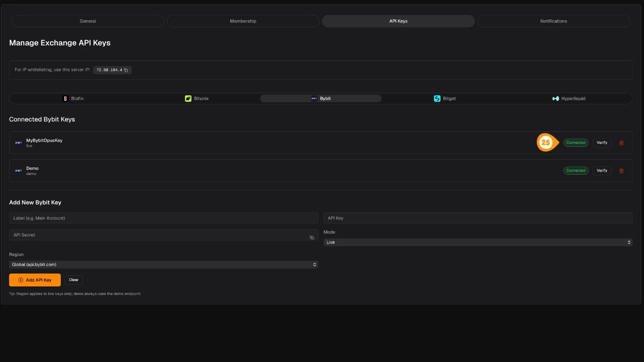Screen dimensions: 644x362
Task: Click the orange Add API Key button
Action: [35, 280]
